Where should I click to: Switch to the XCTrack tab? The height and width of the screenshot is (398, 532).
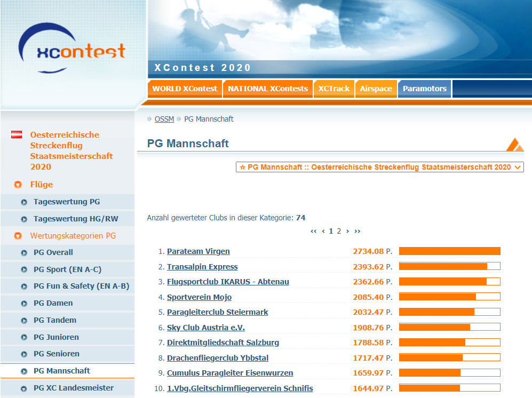point(334,89)
